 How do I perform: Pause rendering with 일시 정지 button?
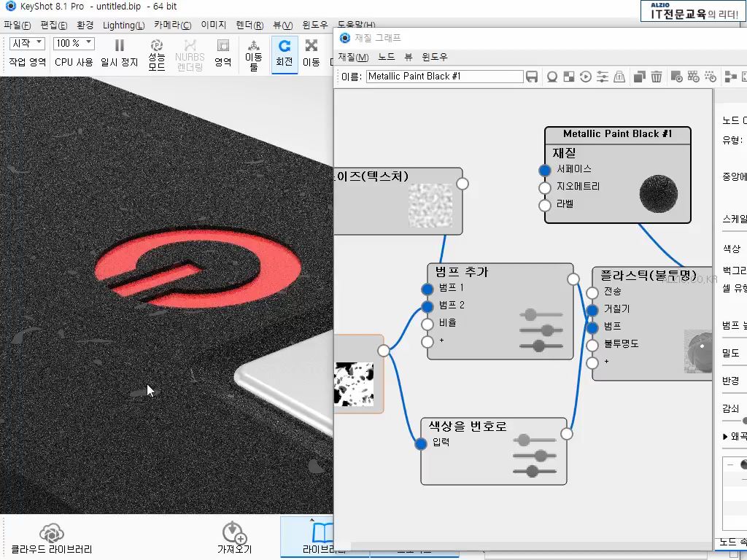pyautogui.click(x=119, y=53)
